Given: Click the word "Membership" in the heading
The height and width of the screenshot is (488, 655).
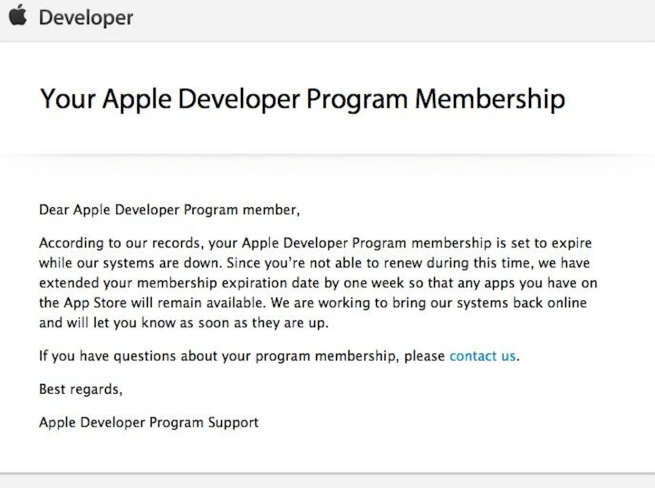Looking at the screenshot, I should (490, 99).
